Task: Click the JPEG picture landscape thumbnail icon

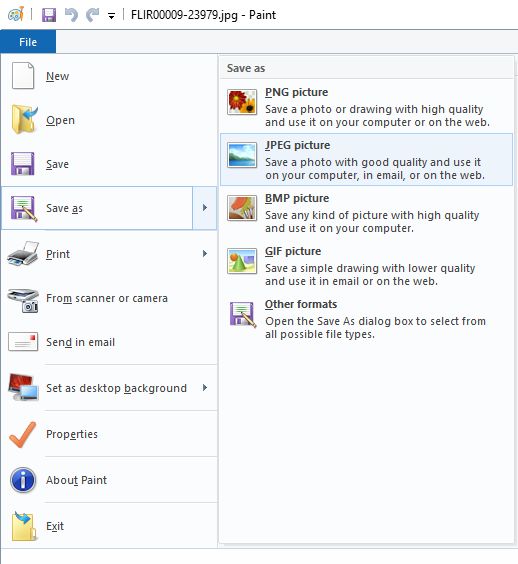Action: point(242,155)
